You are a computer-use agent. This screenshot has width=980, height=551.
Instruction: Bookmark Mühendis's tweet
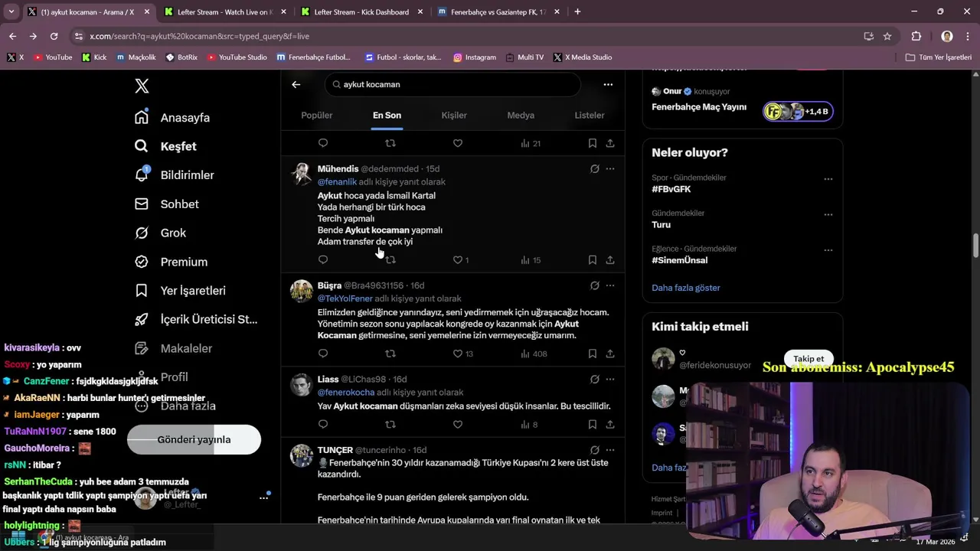point(593,259)
